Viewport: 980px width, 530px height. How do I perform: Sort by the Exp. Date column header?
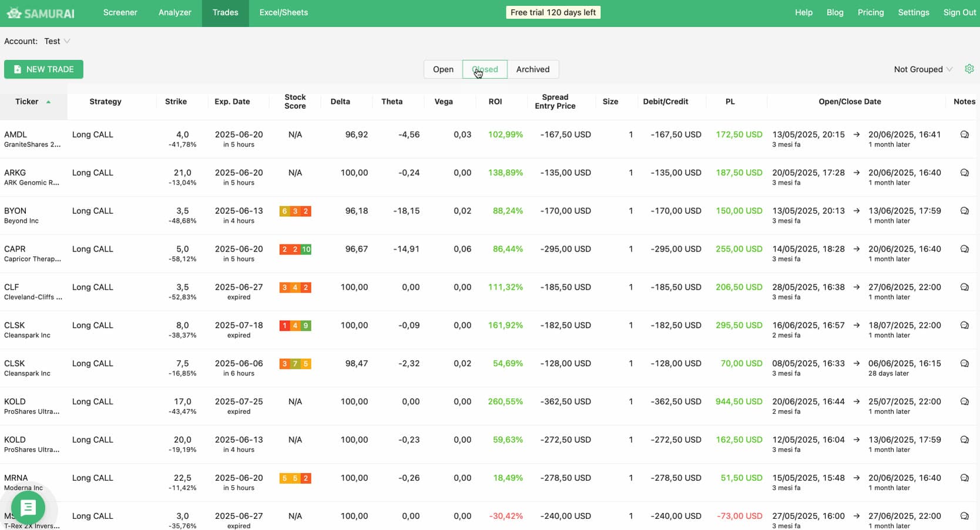(x=232, y=102)
